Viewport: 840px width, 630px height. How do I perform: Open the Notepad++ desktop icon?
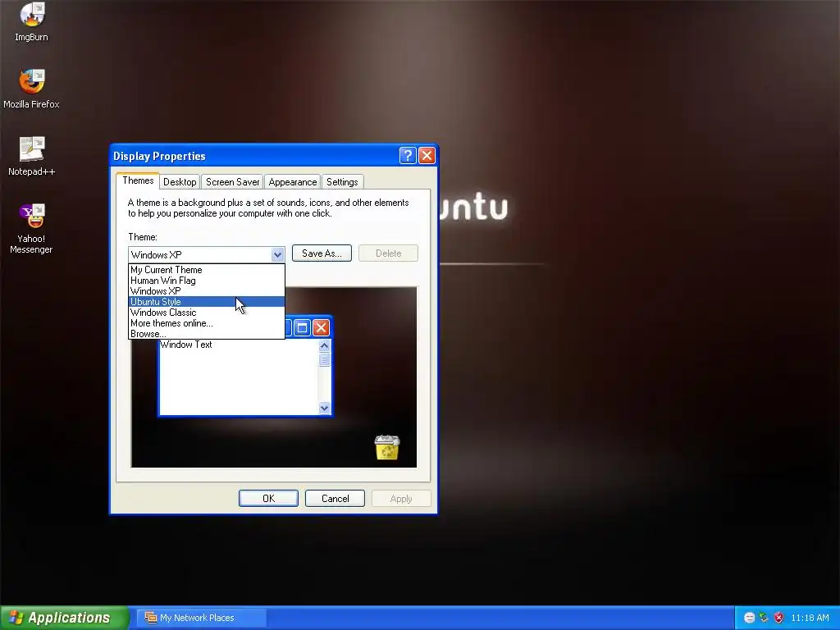(x=31, y=156)
